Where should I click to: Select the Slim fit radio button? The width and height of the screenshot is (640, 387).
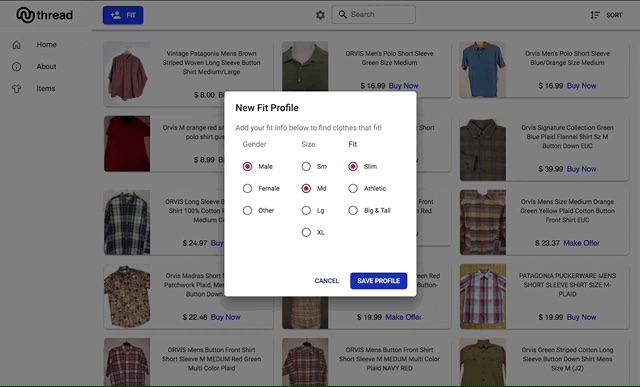click(353, 167)
